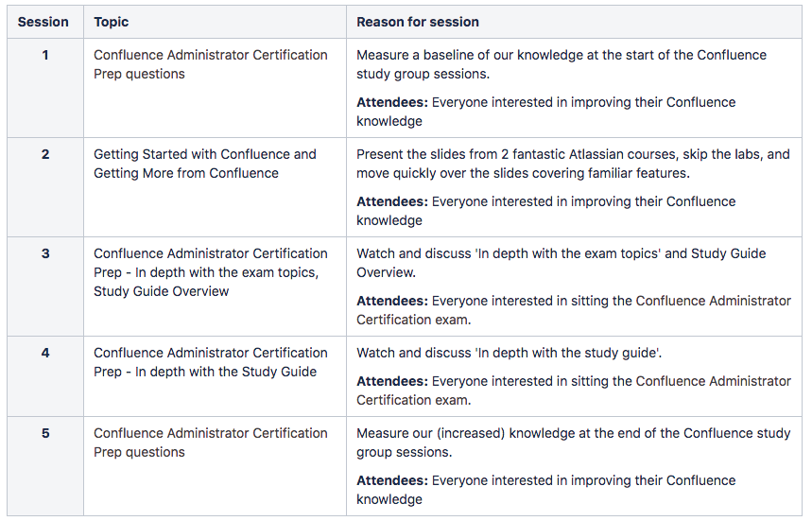Select session number 2 cell
Image resolution: width=812 pixels, height=521 pixels.
(x=44, y=154)
